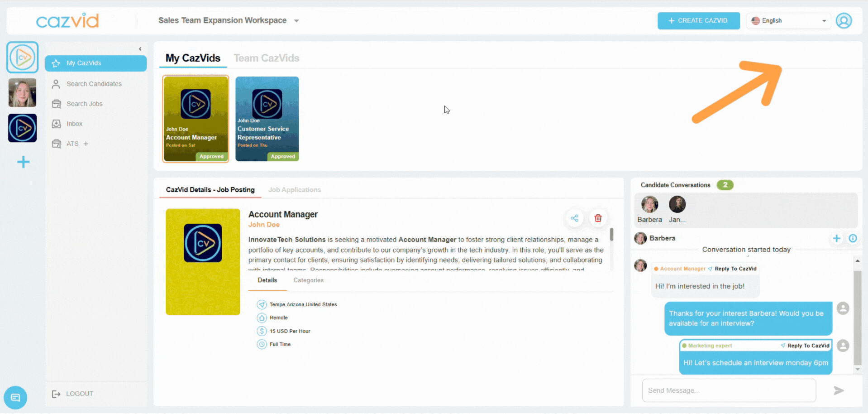Click the Account Manager job title heading
The image size is (868, 414).
tap(283, 214)
